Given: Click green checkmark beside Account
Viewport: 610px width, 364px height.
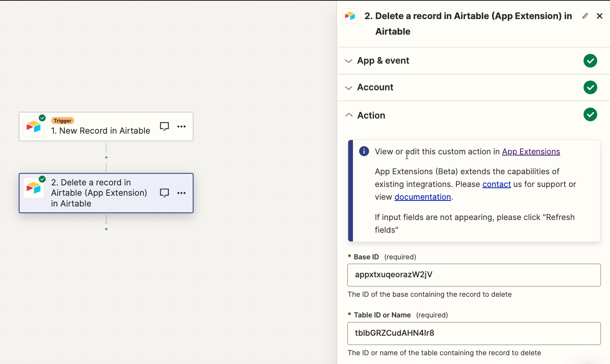Looking at the screenshot, I should tap(590, 88).
